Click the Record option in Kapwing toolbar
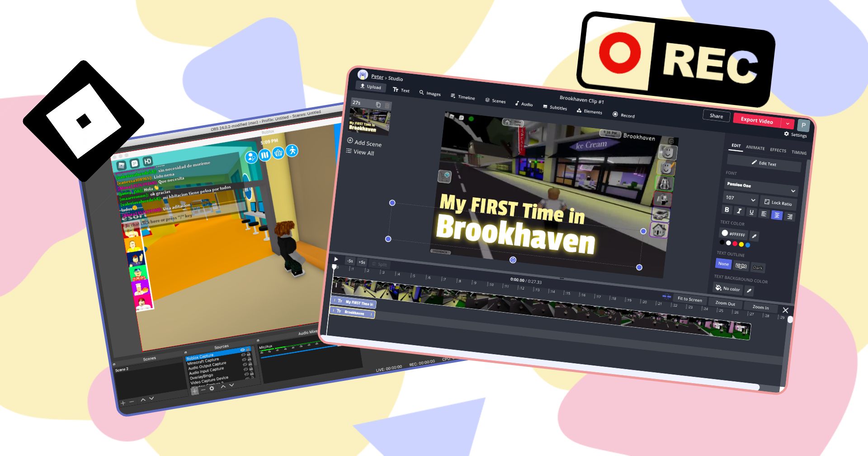 coord(623,115)
